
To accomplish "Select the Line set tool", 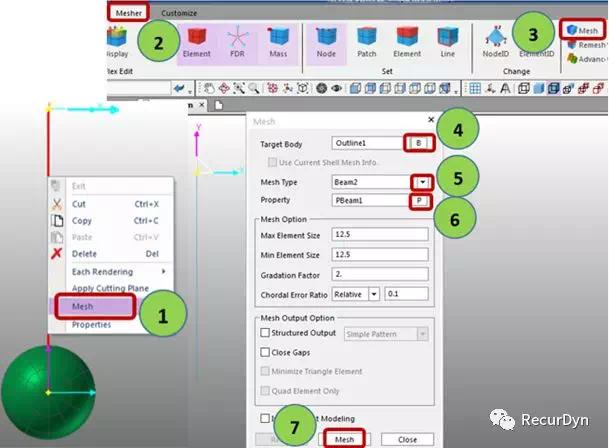I will (447, 42).
